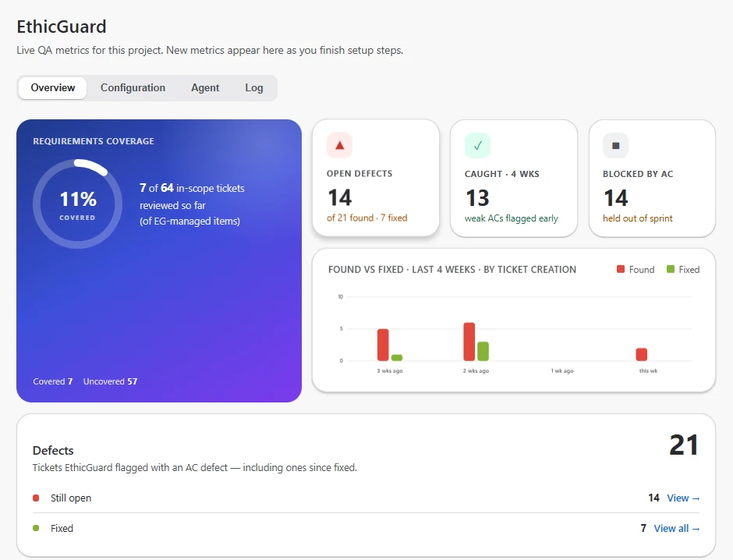This screenshot has width=733, height=560.
Task: Click the 'weak ACs flagged early' text
Action: pos(512,218)
